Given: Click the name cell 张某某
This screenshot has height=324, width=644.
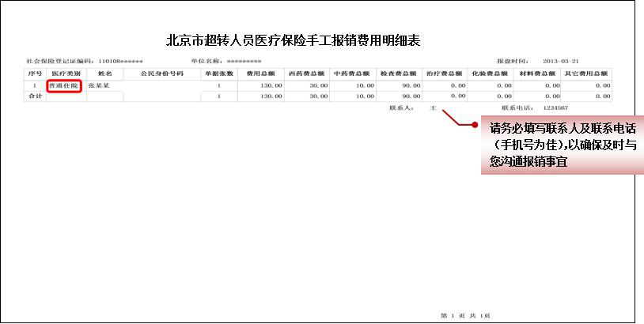Looking at the screenshot, I should click(100, 85).
